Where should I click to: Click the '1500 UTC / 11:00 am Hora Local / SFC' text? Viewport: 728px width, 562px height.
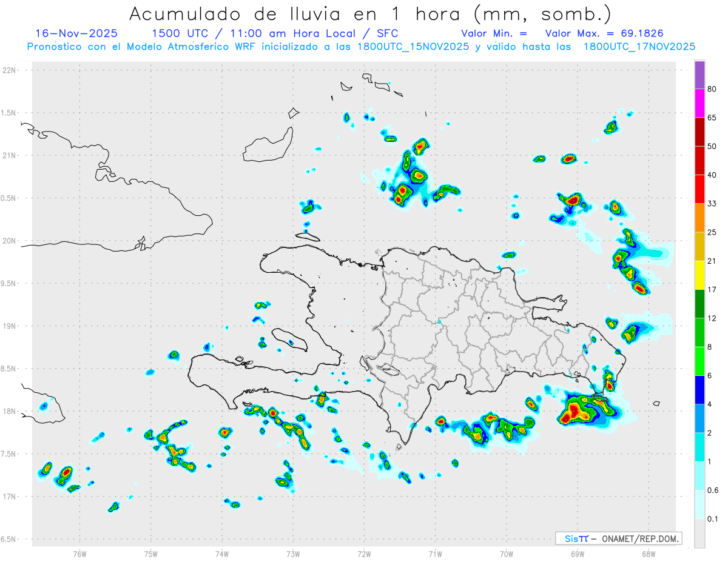tap(275, 33)
